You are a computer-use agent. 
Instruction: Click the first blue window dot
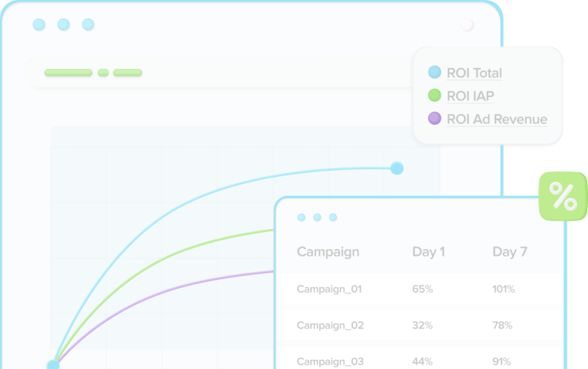pyautogui.click(x=39, y=24)
